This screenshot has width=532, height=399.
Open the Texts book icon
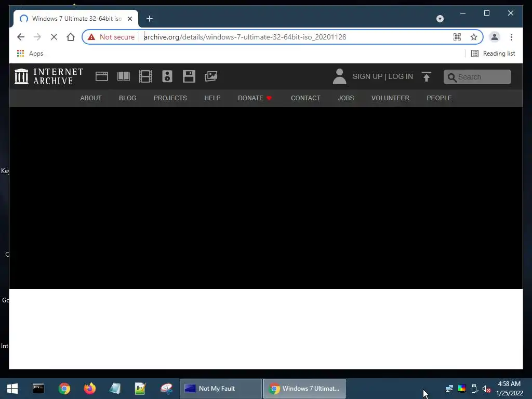pos(124,76)
